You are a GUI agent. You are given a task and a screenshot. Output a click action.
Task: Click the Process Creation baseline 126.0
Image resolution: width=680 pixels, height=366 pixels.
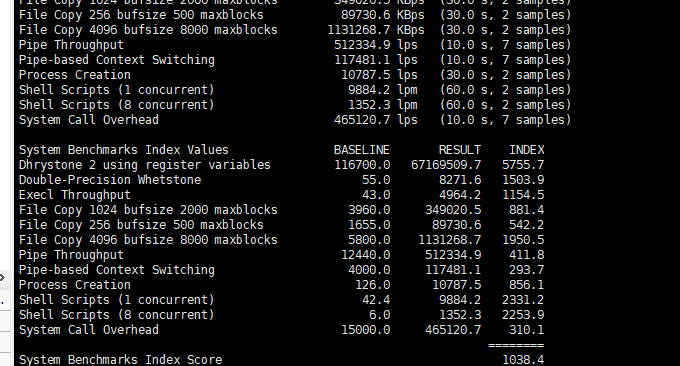(372, 285)
